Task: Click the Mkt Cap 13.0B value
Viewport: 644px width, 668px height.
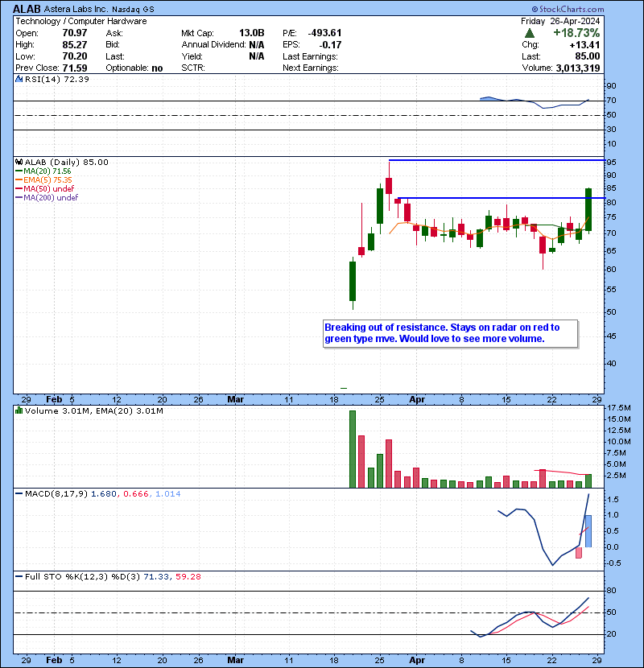Action: pyautogui.click(x=251, y=33)
